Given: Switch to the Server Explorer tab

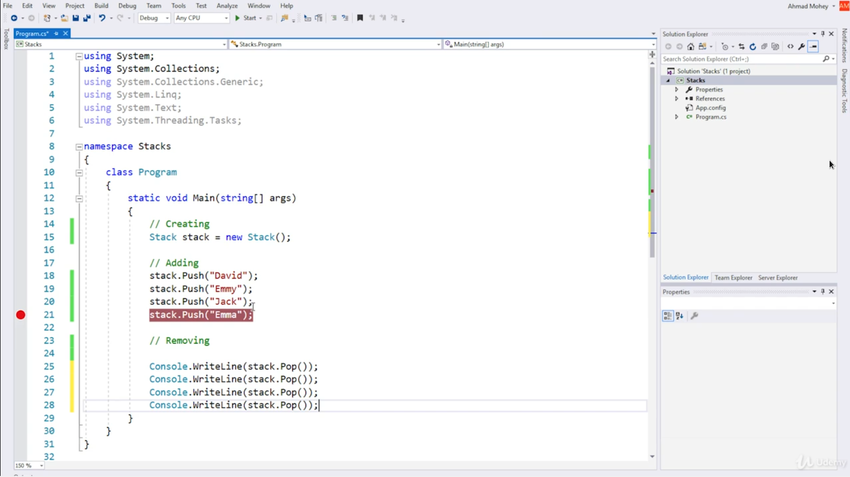Looking at the screenshot, I should pyautogui.click(x=778, y=278).
